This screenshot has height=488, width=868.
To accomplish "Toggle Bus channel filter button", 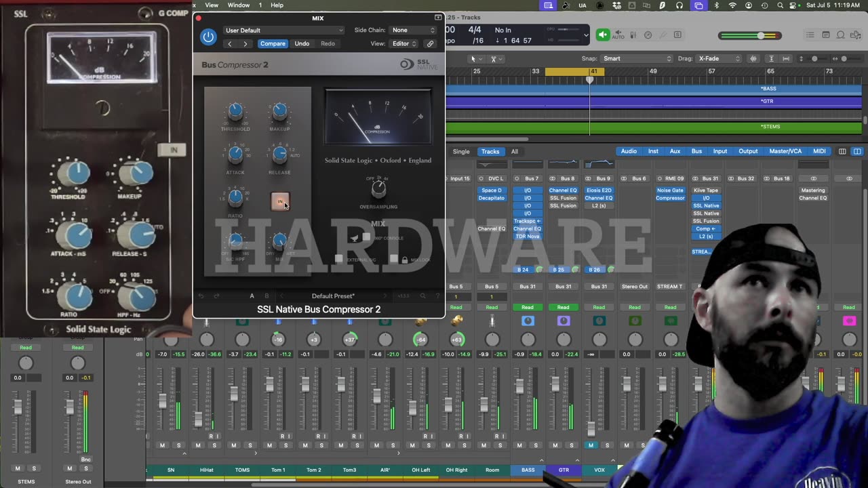I will (696, 152).
